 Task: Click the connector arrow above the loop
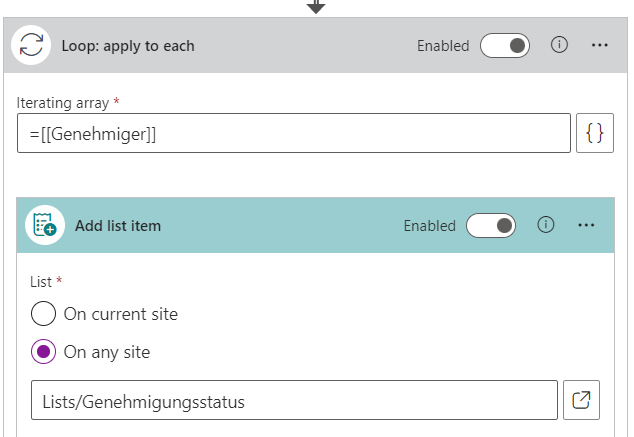(316, 6)
